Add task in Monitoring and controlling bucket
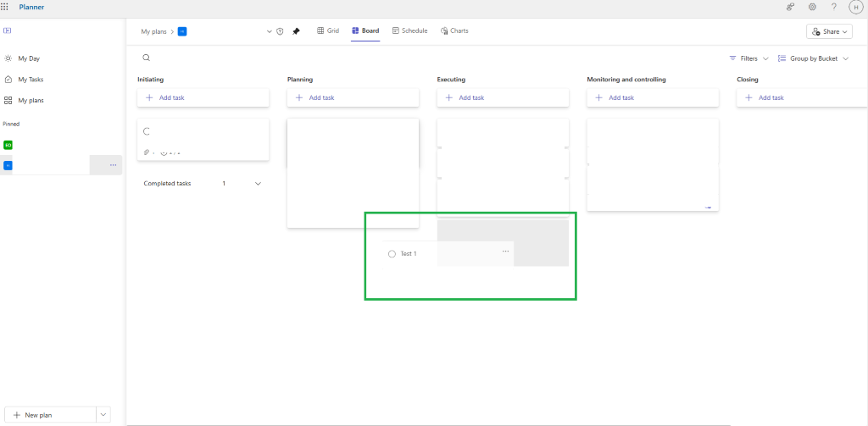 (x=653, y=97)
